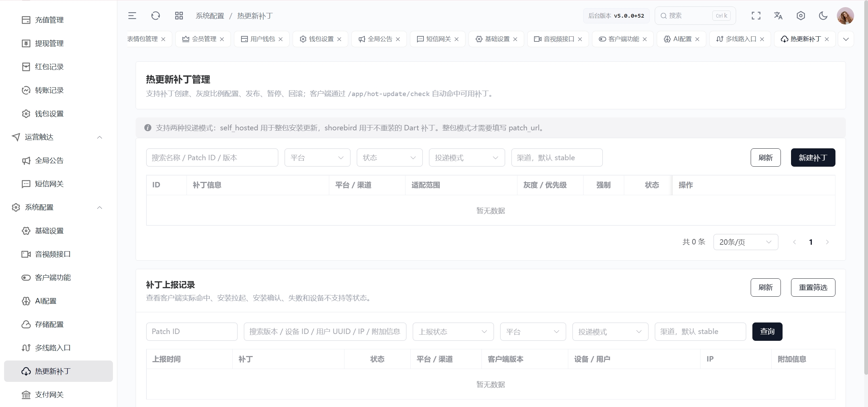Open 短信网关 in the sidebar

(x=58, y=184)
